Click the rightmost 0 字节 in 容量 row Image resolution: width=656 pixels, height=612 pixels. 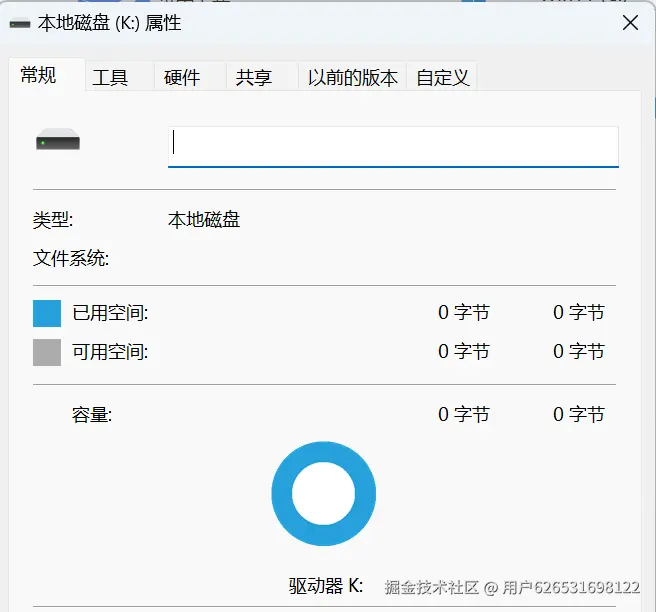[579, 415]
